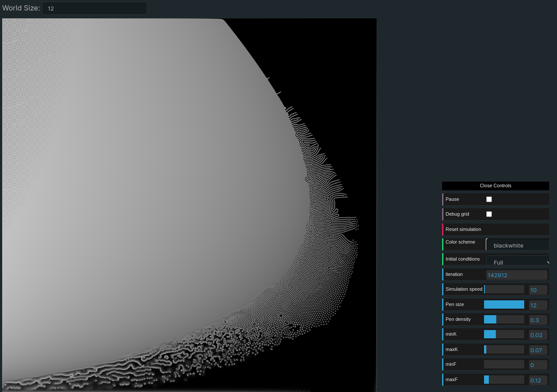Click the World Size label

pos(21,8)
